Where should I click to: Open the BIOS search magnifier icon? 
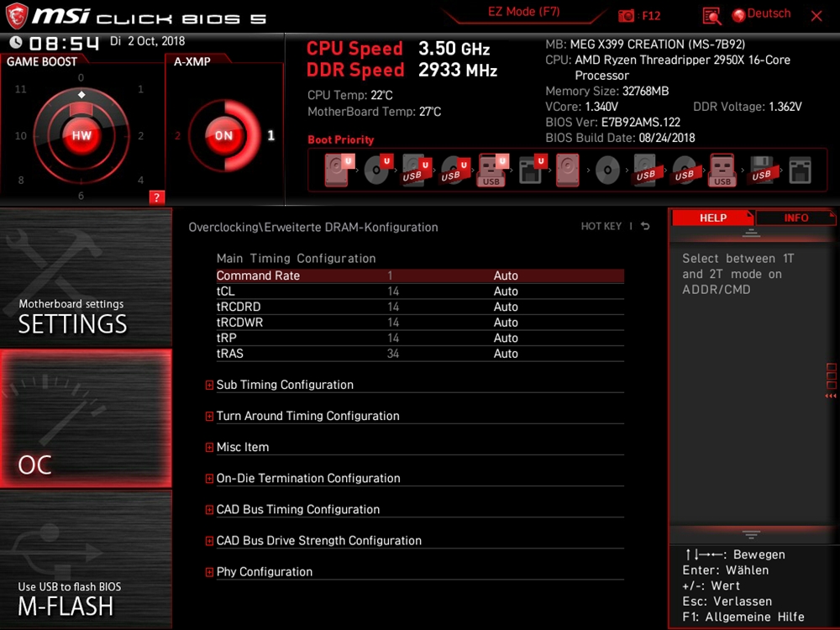[x=711, y=16]
